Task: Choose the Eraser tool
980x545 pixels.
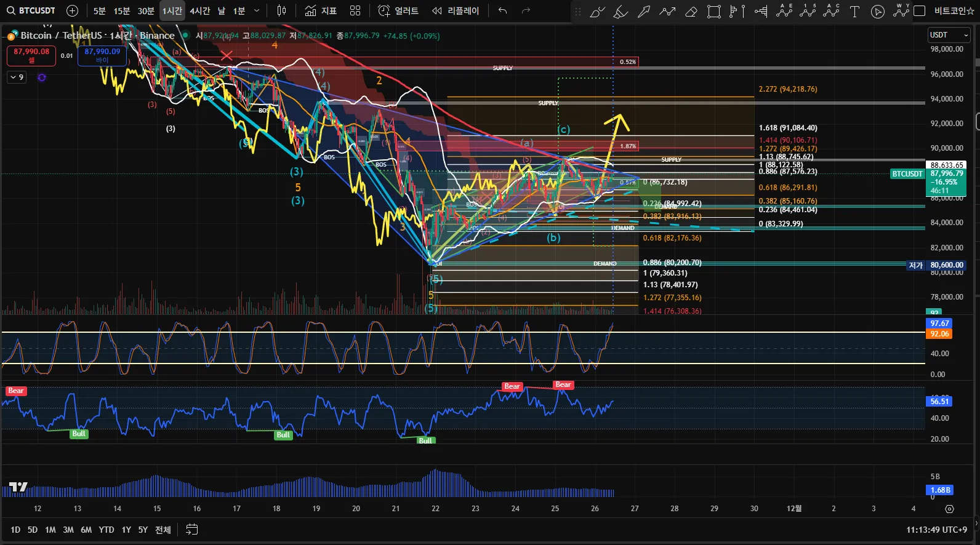Action: tap(691, 12)
